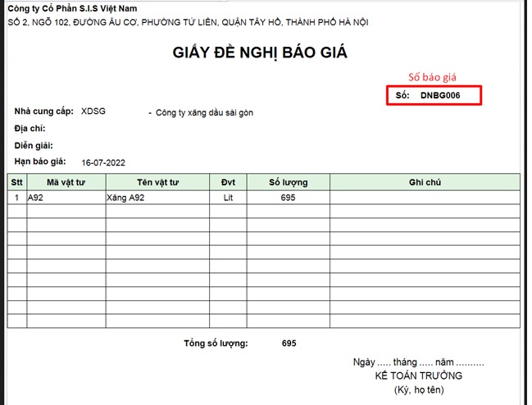The image size is (532, 405).
Task: Click the total quantity value beside "Tổng số lượng"
Action: 288,343
